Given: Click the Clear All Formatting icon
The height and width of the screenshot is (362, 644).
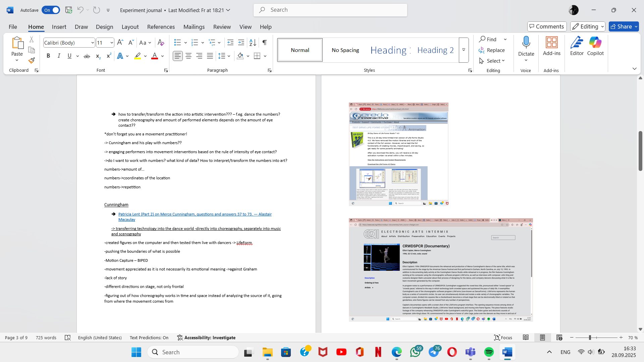Looking at the screenshot, I should [161, 43].
